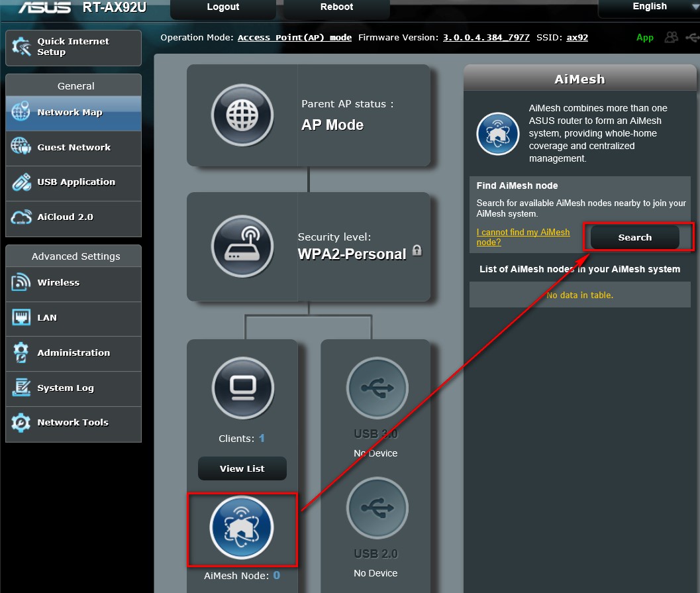Click the USB status icon top right

coord(693,38)
